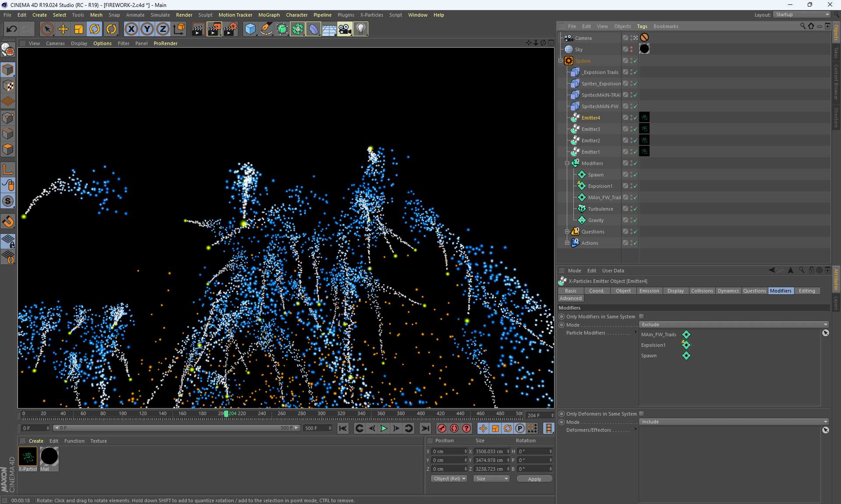The image size is (841, 504).
Task: Click the Apply button
Action: click(x=534, y=479)
